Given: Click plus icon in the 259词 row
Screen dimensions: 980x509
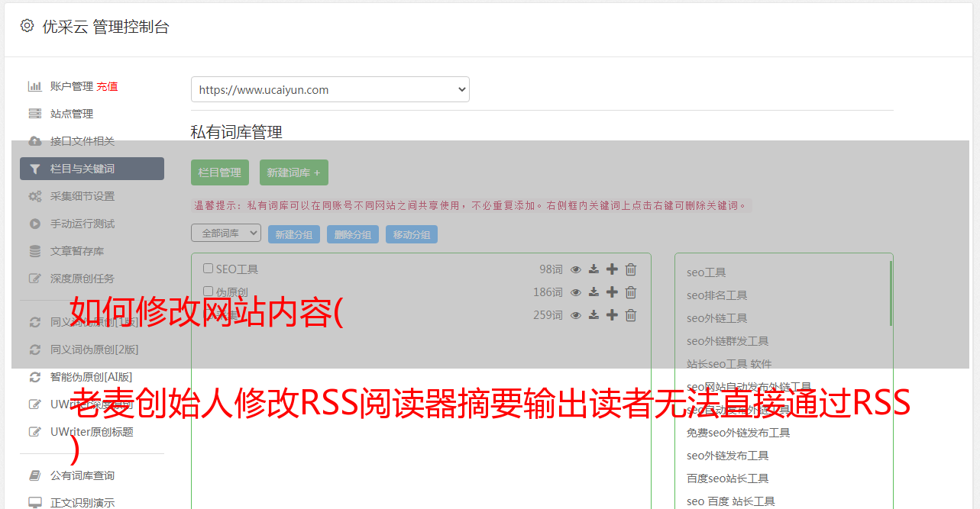Looking at the screenshot, I should click(x=612, y=315).
